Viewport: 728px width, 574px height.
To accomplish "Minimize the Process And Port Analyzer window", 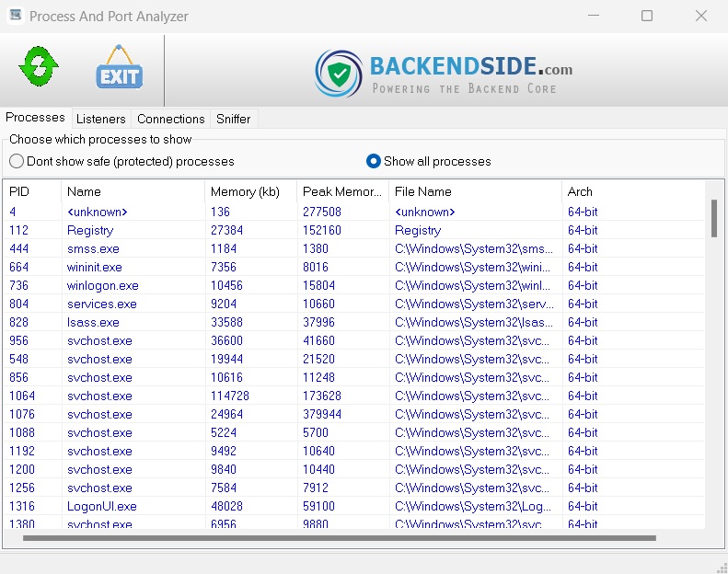I will click(594, 16).
